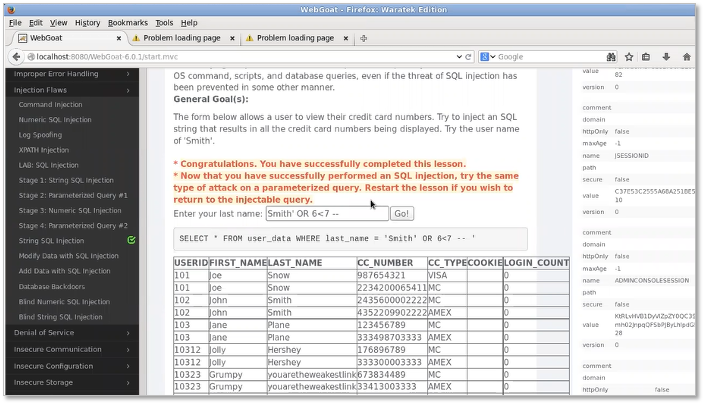706x406 pixels.
Task: Open the Bookmarks menu
Action: pyautogui.click(x=127, y=22)
